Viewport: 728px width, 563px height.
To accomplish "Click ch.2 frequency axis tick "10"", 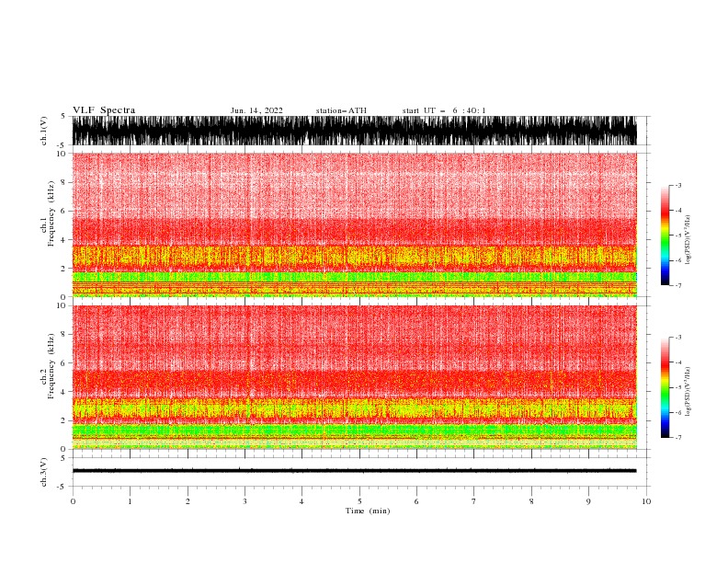I will tap(62, 305).
